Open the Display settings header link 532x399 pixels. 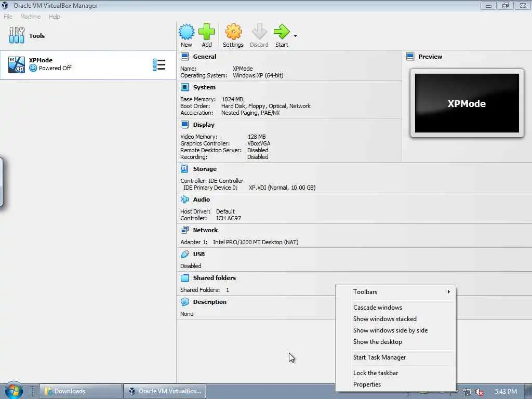[204, 125]
